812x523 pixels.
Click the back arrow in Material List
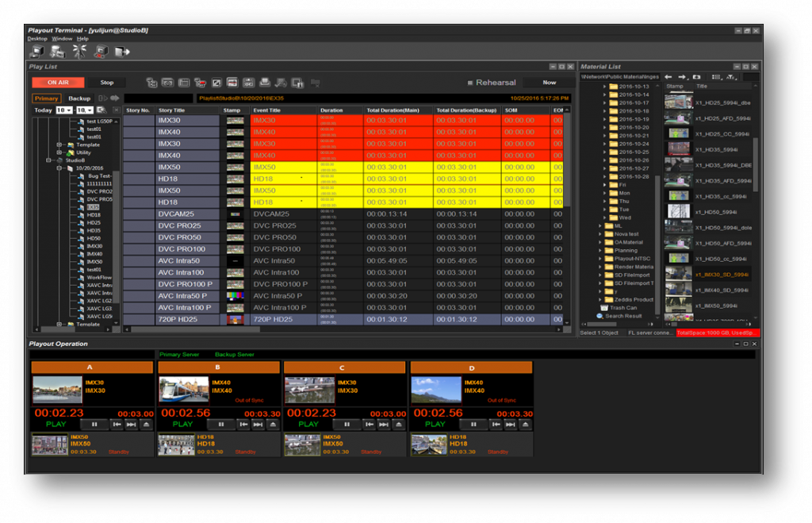click(x=668, y=77)
